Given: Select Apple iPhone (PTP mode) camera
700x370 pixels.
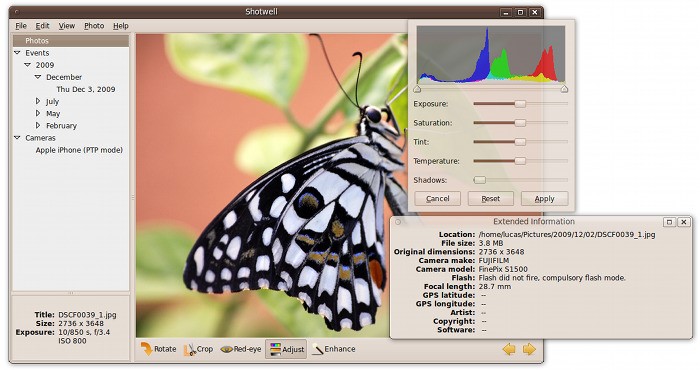Looking at the screenshot, I should 79,150.
